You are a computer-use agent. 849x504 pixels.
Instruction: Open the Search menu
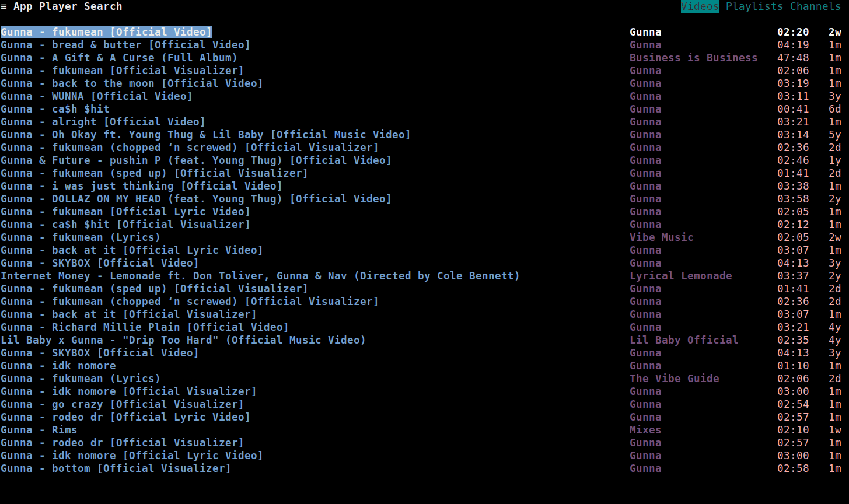[100, 6]
